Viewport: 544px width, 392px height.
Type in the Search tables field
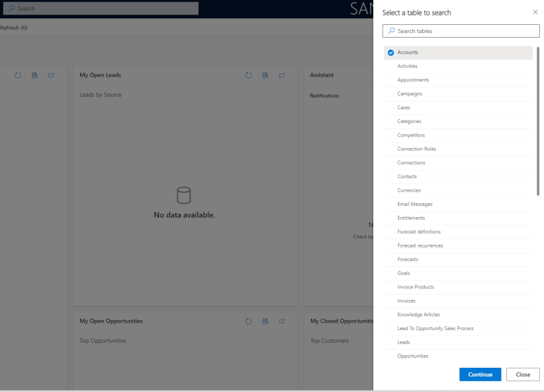460,31
